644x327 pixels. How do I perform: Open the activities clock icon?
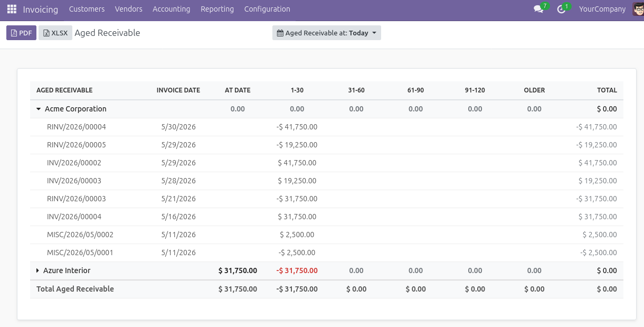(x=561, y=9)
